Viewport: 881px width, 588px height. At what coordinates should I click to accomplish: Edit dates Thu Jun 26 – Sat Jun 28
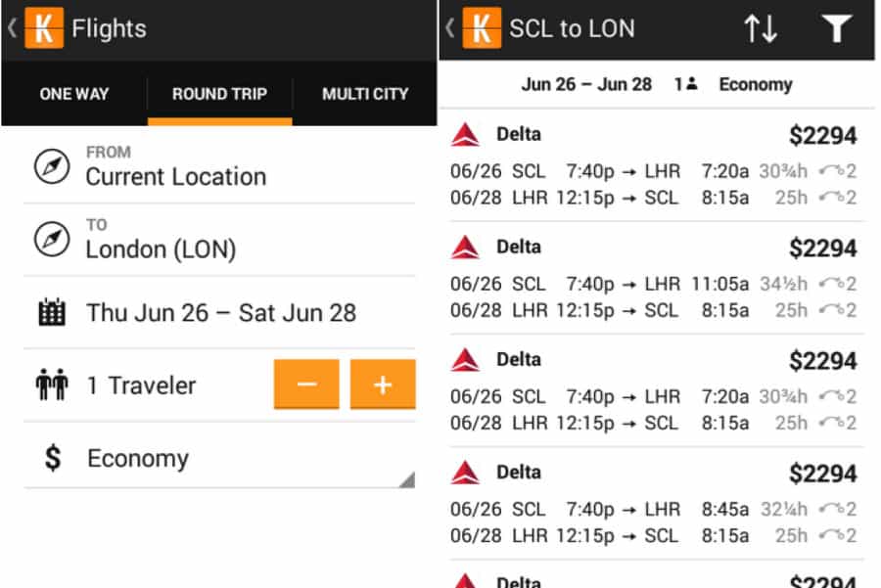[221, 313]
